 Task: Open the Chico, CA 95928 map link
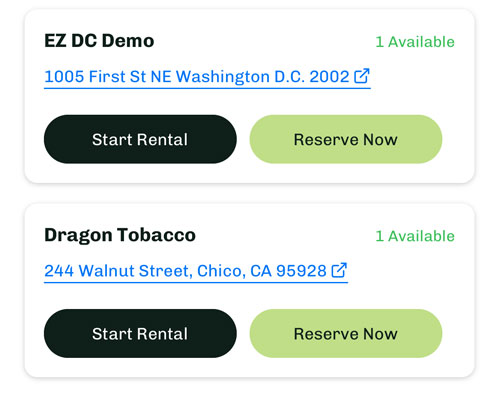[x=196, y=272]
